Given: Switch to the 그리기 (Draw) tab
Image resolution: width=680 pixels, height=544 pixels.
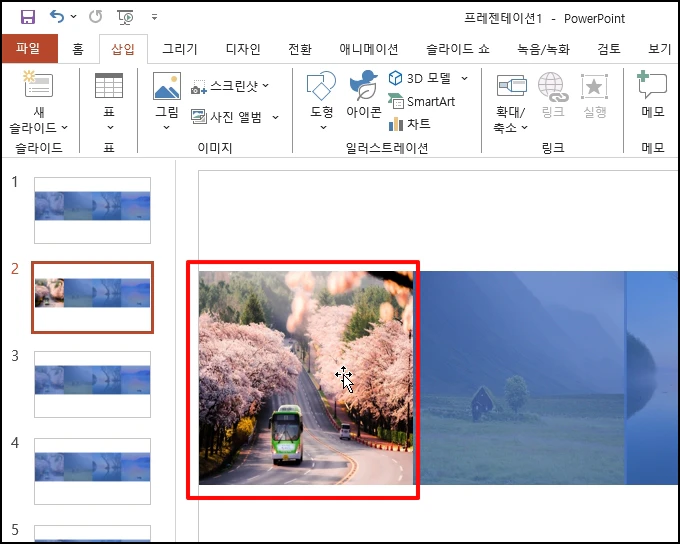Looking at the screenshot, I should tap(180, 49).
